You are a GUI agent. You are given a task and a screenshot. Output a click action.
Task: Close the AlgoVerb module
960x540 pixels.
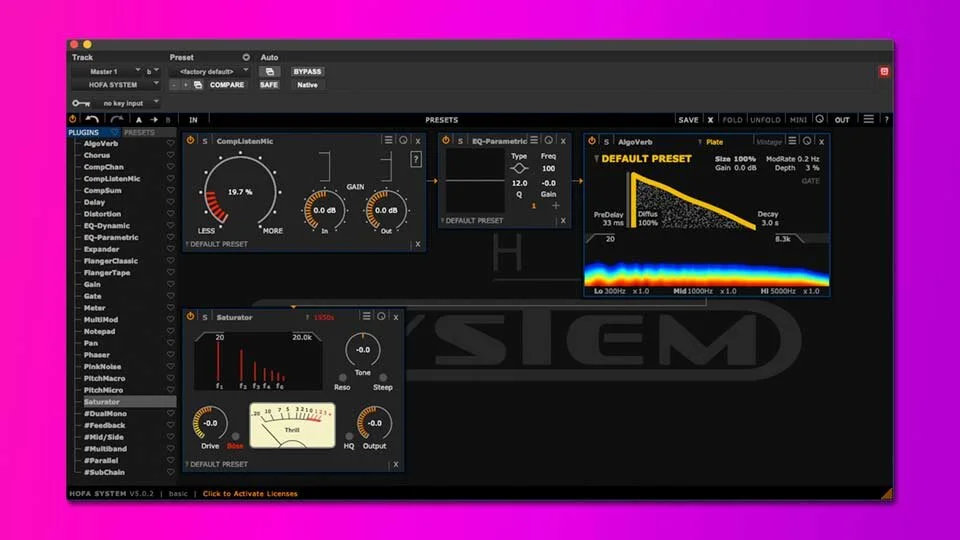coord(822,142)
